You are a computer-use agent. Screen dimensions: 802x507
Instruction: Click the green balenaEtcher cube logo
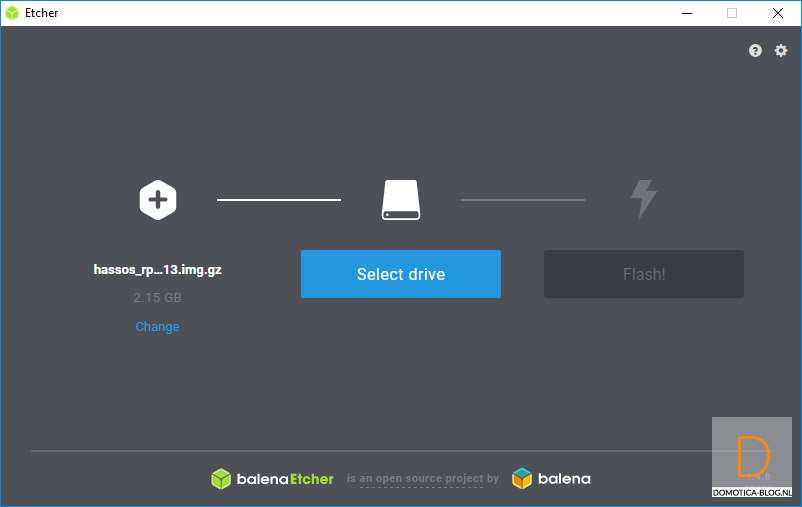tap(220, 479)
